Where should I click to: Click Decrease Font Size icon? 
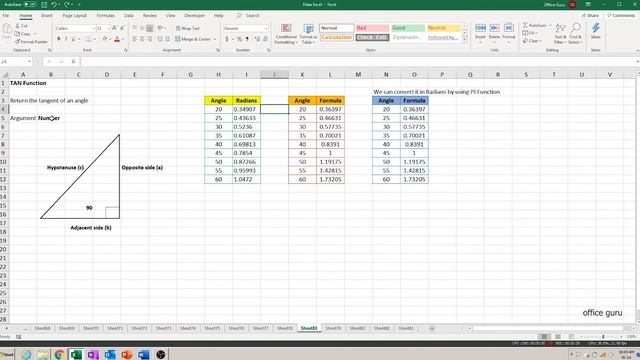click(122, 28)
